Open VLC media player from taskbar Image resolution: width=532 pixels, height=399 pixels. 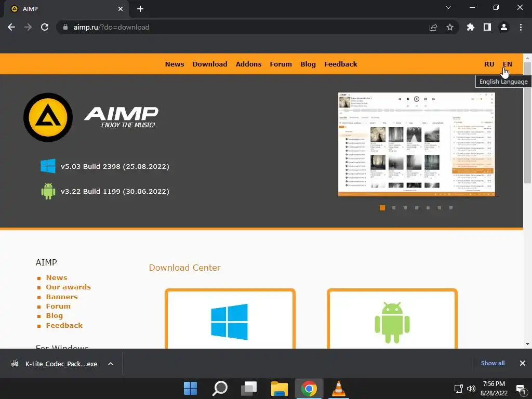(338, 388)
